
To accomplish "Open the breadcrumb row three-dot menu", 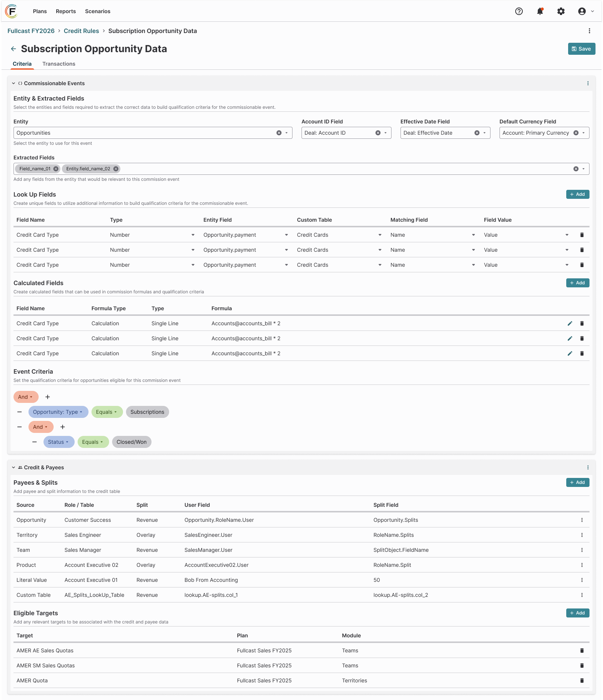I will (x=589, y=31).
